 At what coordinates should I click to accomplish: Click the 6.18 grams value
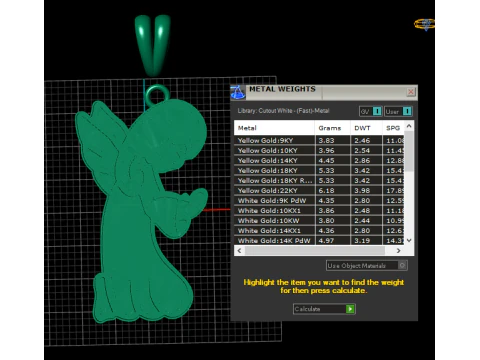[326, 190]
